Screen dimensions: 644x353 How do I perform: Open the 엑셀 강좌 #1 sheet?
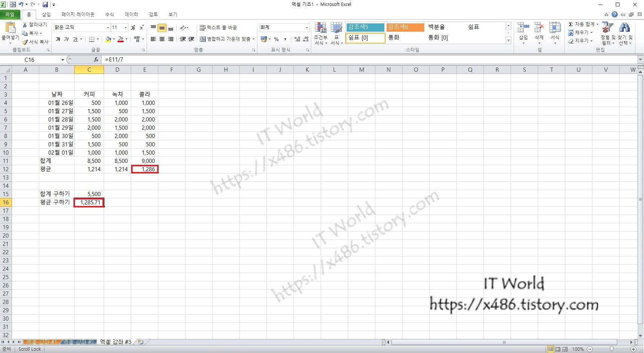coord(41,342)
